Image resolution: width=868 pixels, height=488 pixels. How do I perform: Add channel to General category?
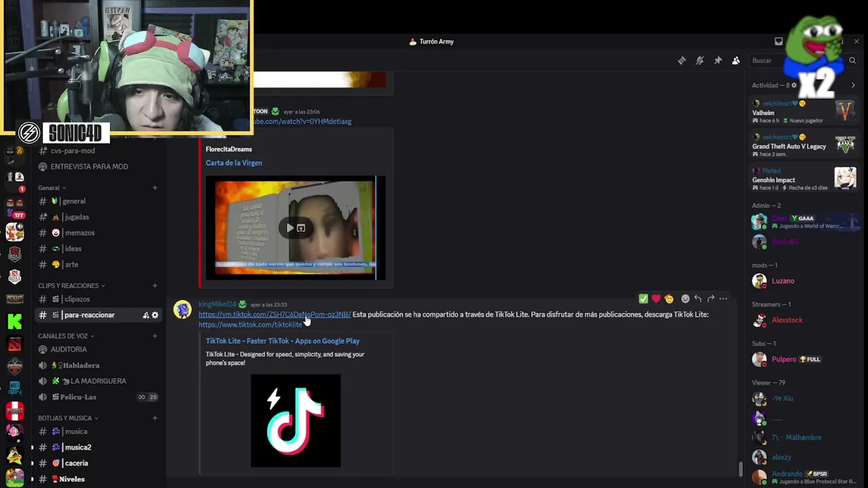coord(155,188)
